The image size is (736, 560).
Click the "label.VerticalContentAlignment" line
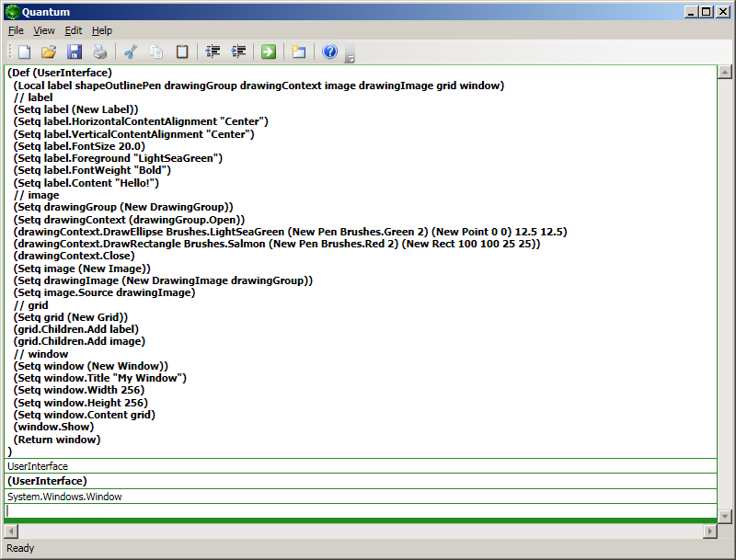click(133, 134)
